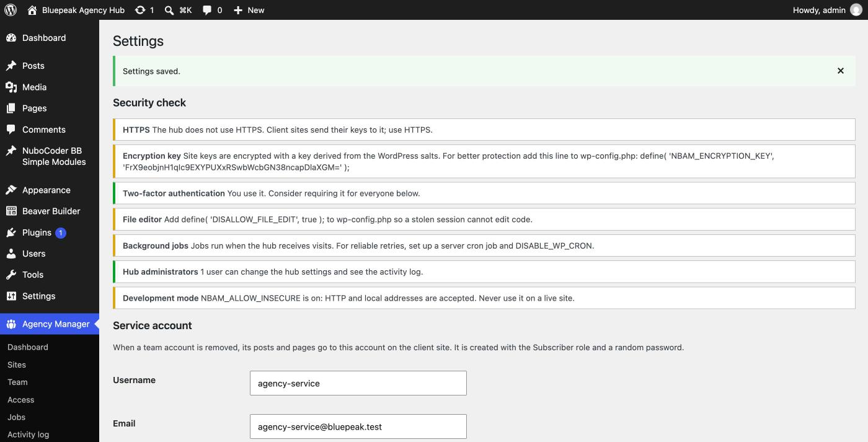Open the Sites submenu item
The width and height of the screenshot is (868, 442).
17,365
